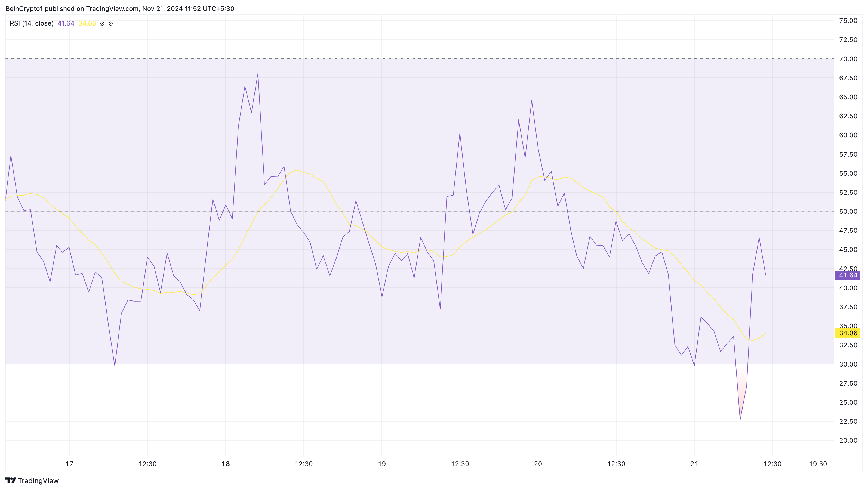Click the 70.00 overbought level label
Screen dimensions: 868x490
(848, 59)
